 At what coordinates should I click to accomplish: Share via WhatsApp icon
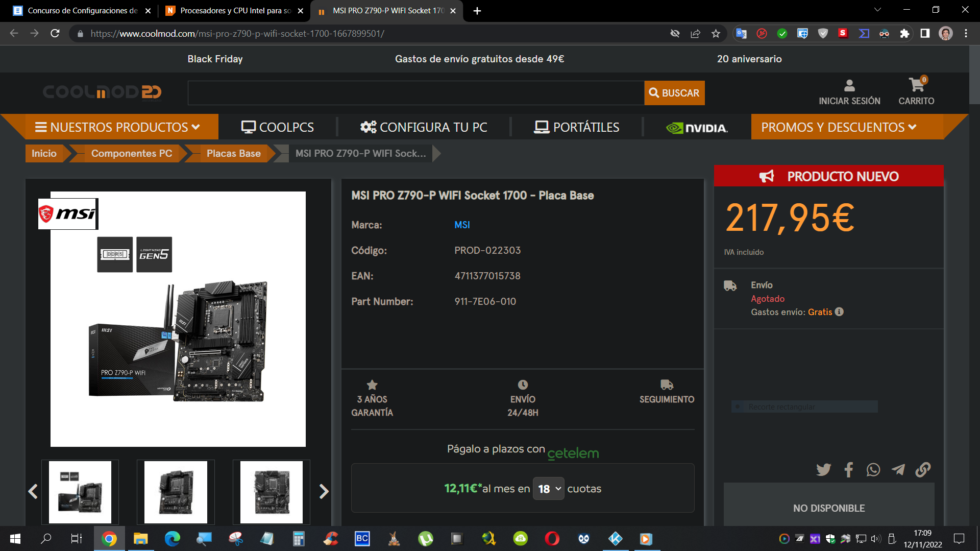pyautogui.click(x=873, y=469)
